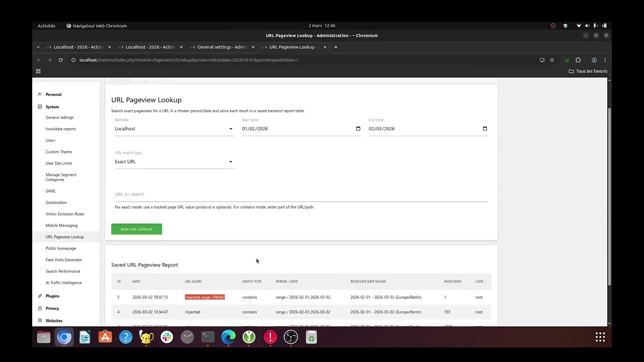Click the red exclamation app in dock
644x362 pixels.
pyautogui.click(x=270, y=337)
